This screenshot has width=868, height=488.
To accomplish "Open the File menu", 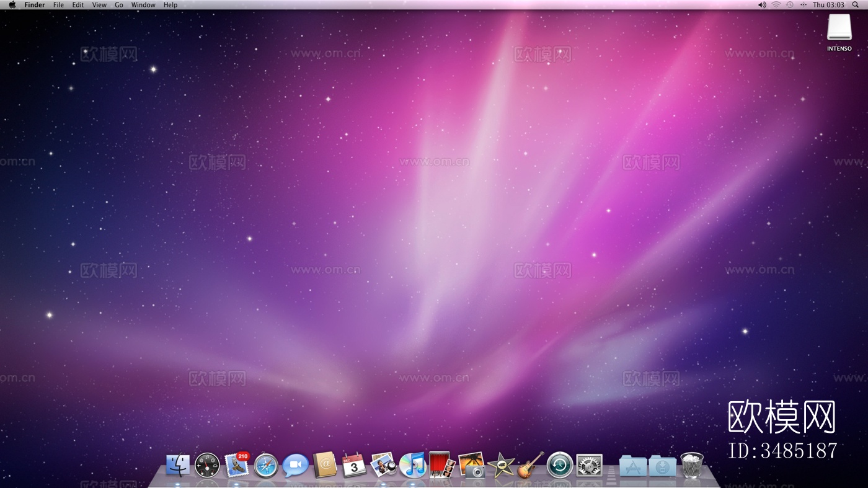I will click(58, 5).
